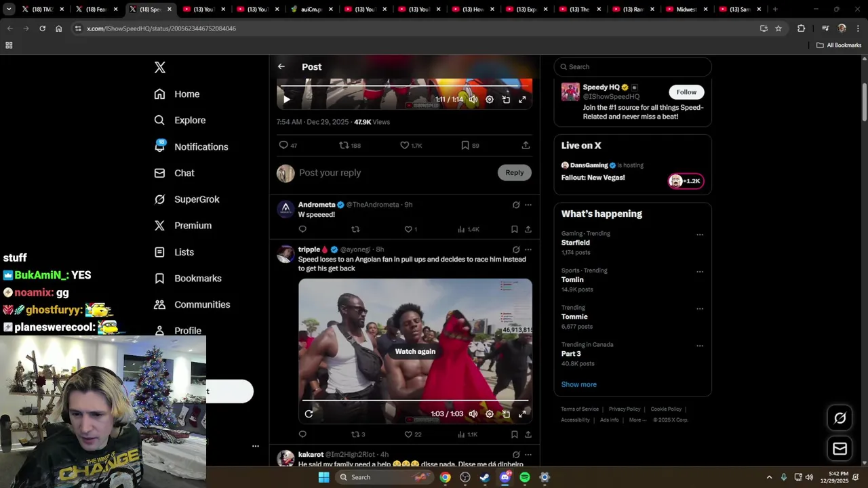Open Notifications from the sidebar
This screenshot has height=488, width=868.
pos(191,146)
